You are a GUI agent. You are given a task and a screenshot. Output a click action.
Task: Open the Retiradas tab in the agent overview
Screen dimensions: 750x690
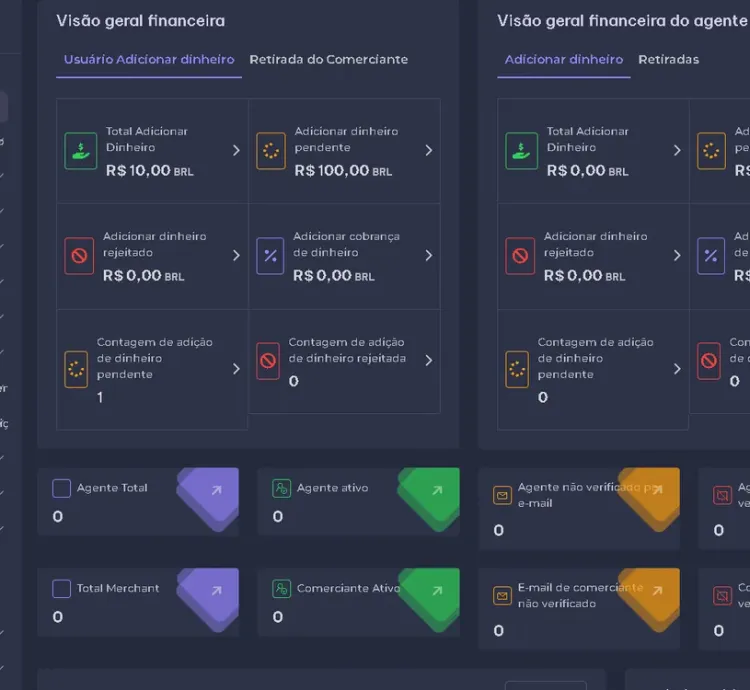point(668,60)
